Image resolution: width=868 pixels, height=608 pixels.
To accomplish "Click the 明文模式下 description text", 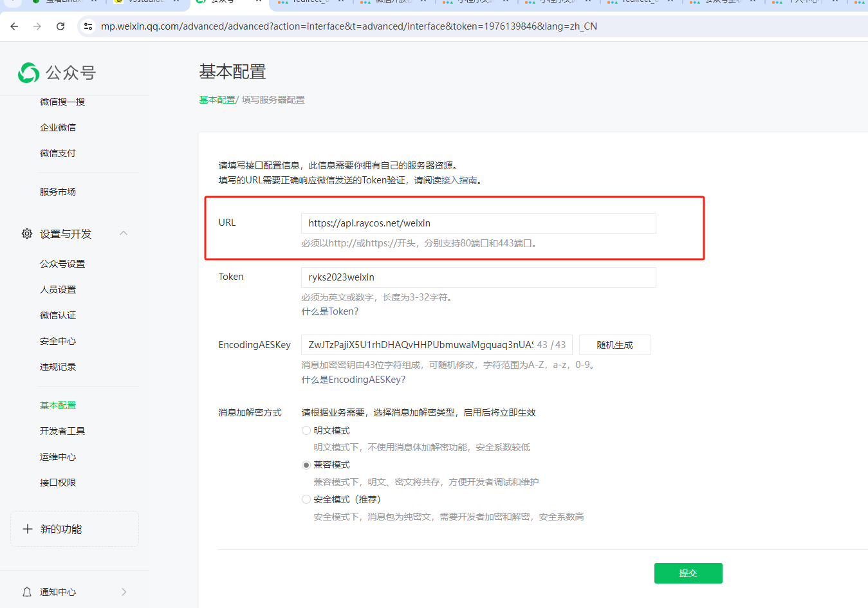I will 421,447.
